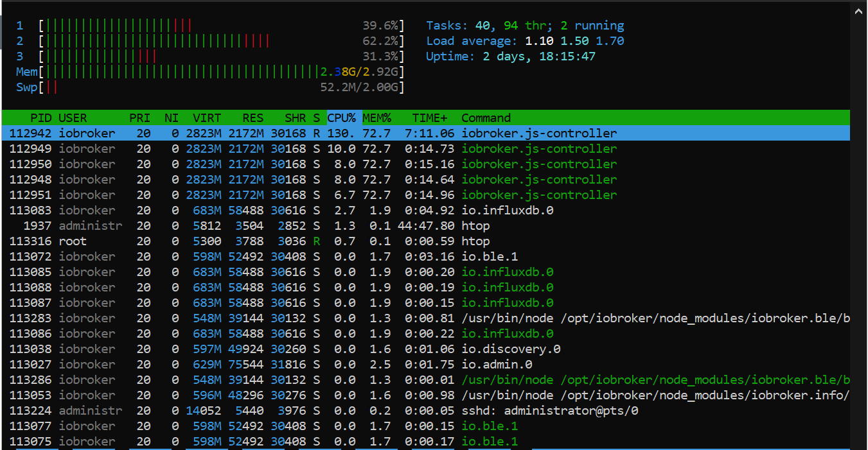The width and height of the screenshot is (868, 450).
Task: Sort by the RES column header
Action: coord(253,118)
